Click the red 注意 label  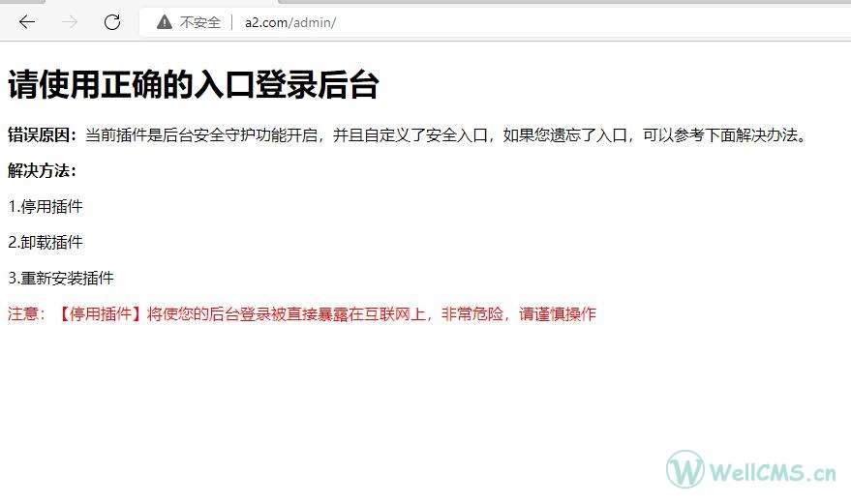(x=26, y=313)
